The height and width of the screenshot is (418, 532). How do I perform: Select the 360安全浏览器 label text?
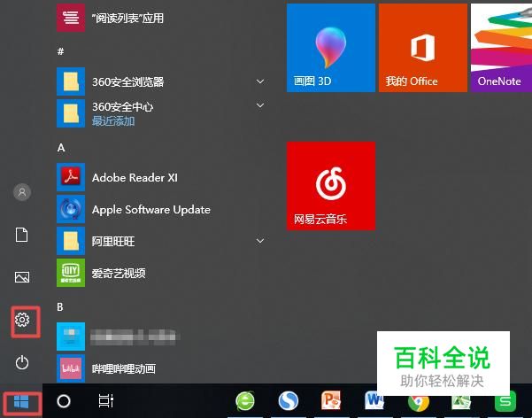coord(128,81)
